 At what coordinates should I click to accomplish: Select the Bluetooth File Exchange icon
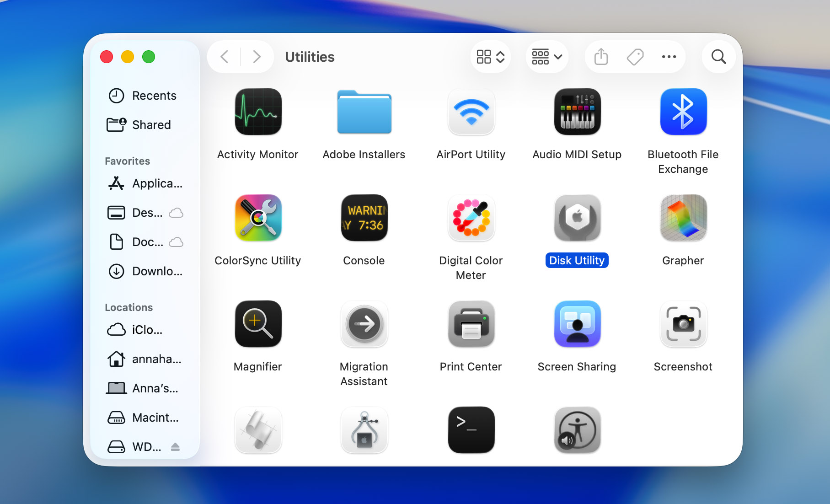683,112
